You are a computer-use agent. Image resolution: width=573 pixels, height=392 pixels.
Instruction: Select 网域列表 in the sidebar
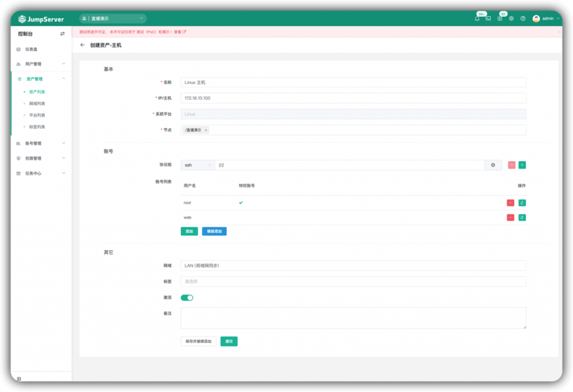click(x=37, y=104)
